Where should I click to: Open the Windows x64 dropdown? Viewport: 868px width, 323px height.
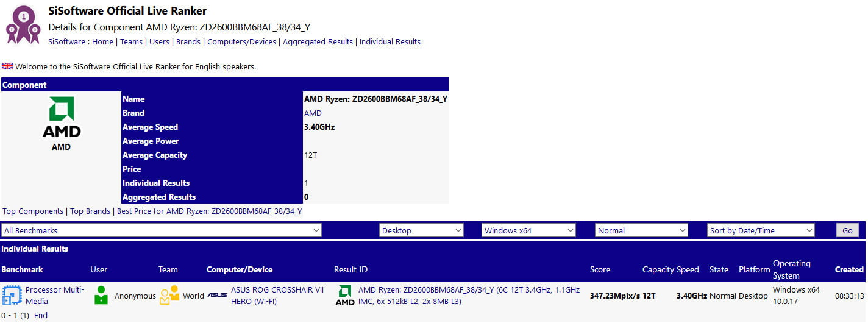click(528, 230)
